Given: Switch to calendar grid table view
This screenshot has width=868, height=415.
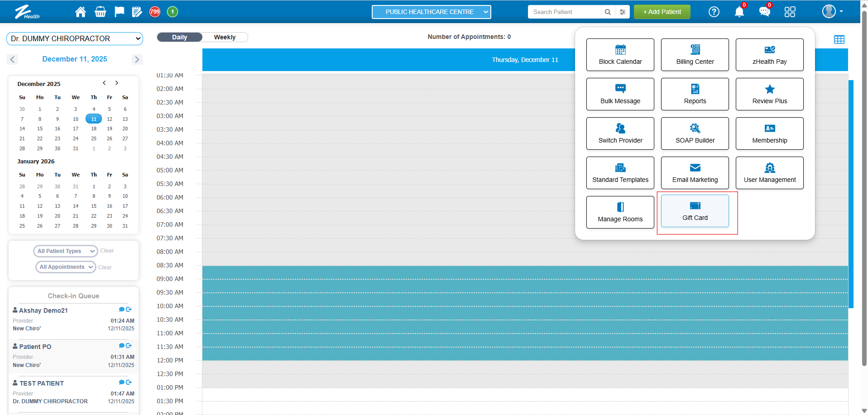Looking at the screenshot, I should pyautogui.click(x=839, y=39).
